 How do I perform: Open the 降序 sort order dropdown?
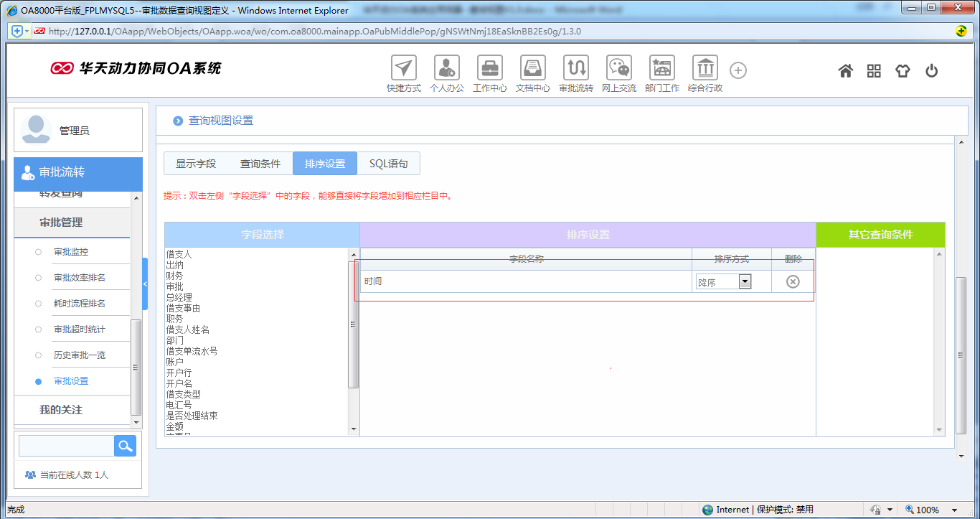click(x=745, y=281)
